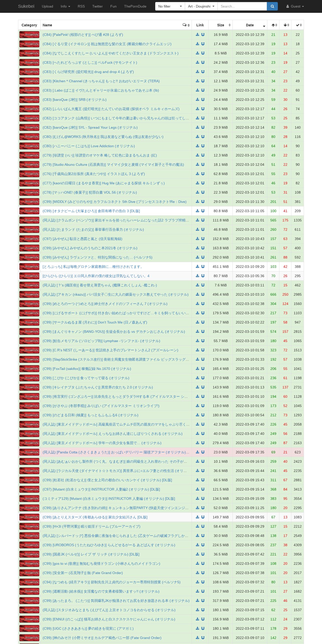Open the Guest account dropdown

coord(295,6)
